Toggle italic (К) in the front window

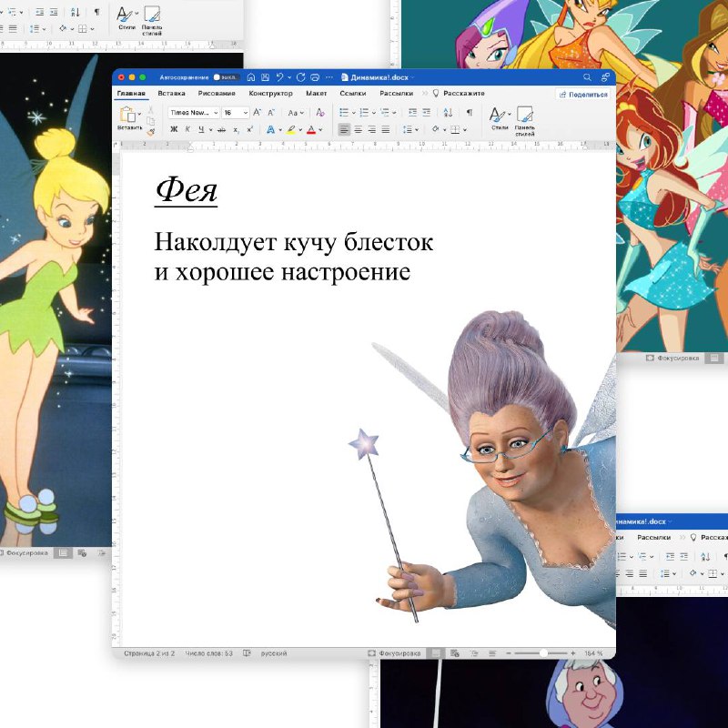point(187,129)
